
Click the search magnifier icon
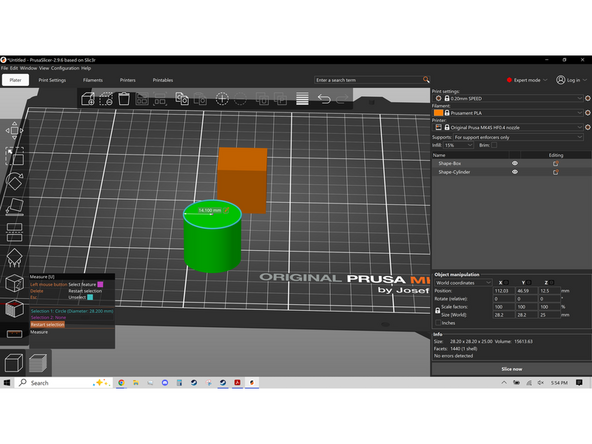tap(426, 80)
